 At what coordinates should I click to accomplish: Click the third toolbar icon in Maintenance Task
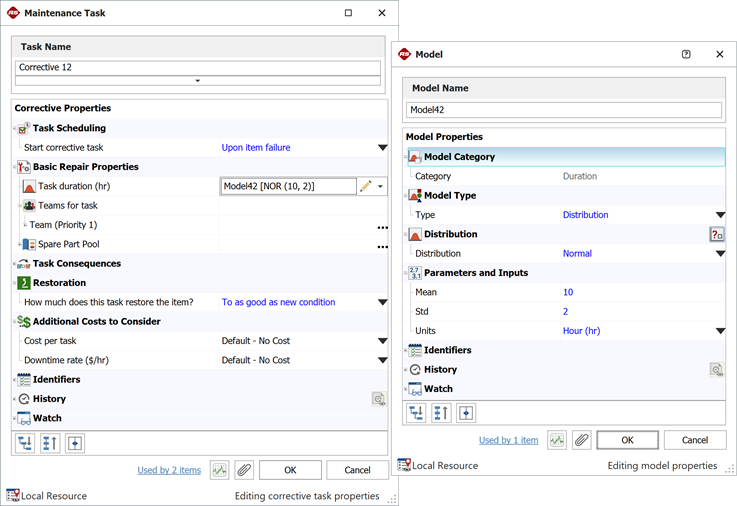coord(75,443)
